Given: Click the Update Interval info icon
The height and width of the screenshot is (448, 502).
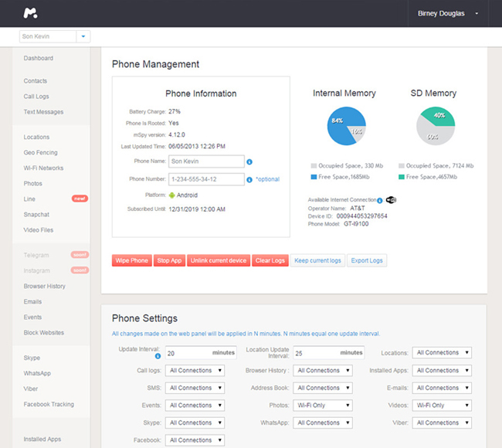Looking at the screenshot, I should point(158,357).
